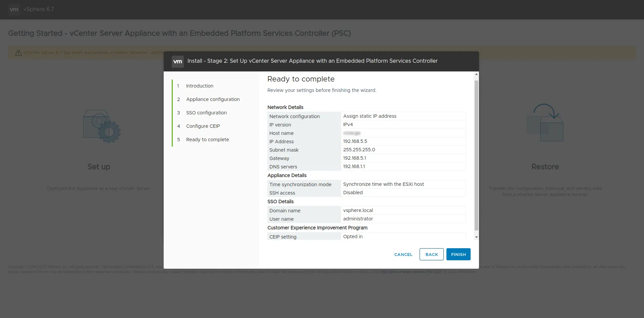The image size is (644, 318).
Task: Click the IPv4 value
Action: coord(348,124)
